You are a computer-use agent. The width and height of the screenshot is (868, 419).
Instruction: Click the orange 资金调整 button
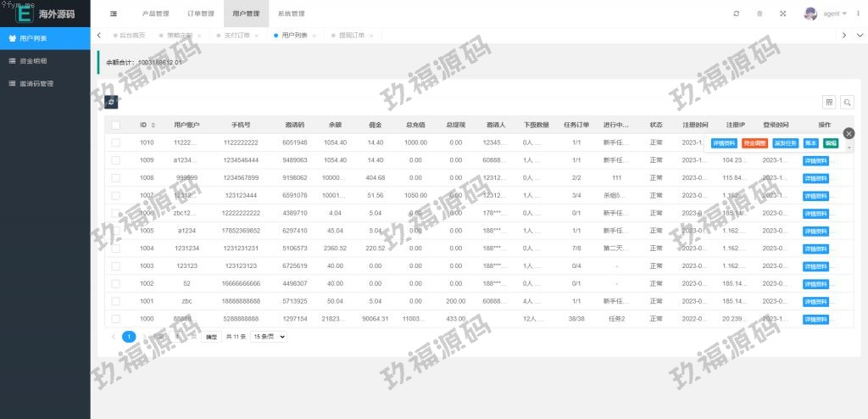coord(754,143)
